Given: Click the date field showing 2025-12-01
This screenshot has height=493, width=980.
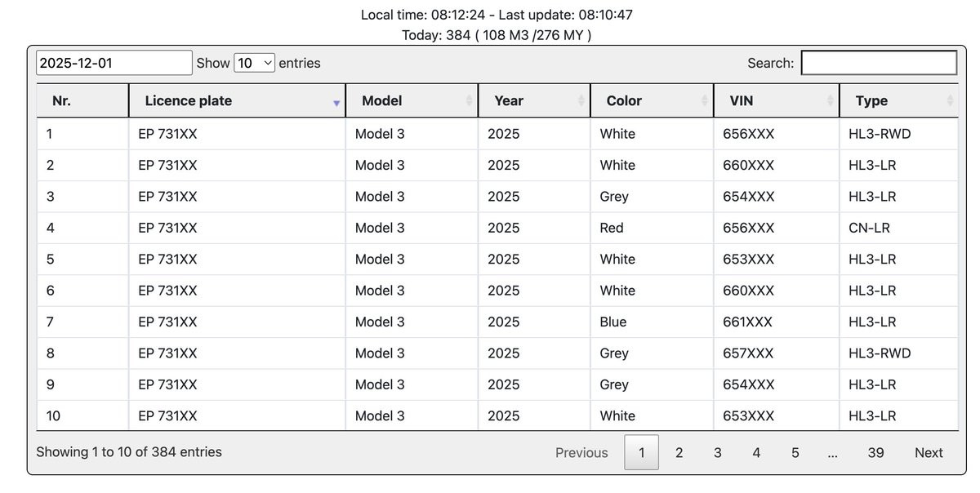Looking at the screenshot, I should [114, 63].
